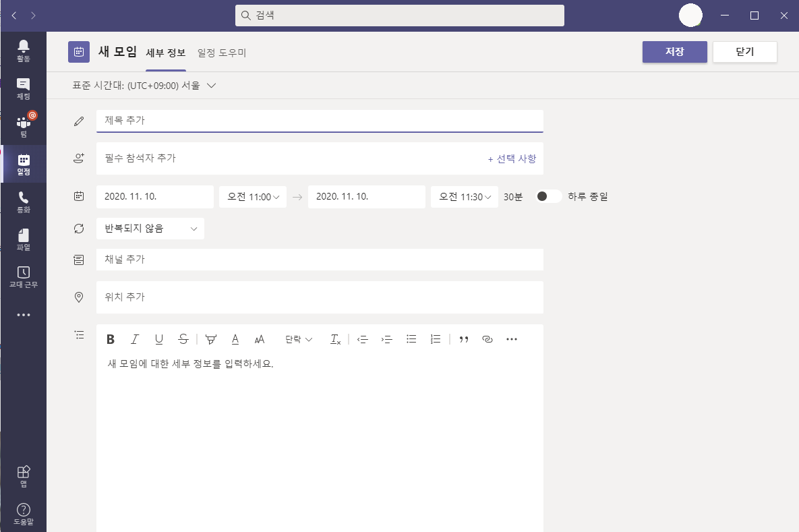The height and width of the screenshot is (532, 799).
Task: Open the 활동 (Activity) feed
Action: click(x=24, y=51)
